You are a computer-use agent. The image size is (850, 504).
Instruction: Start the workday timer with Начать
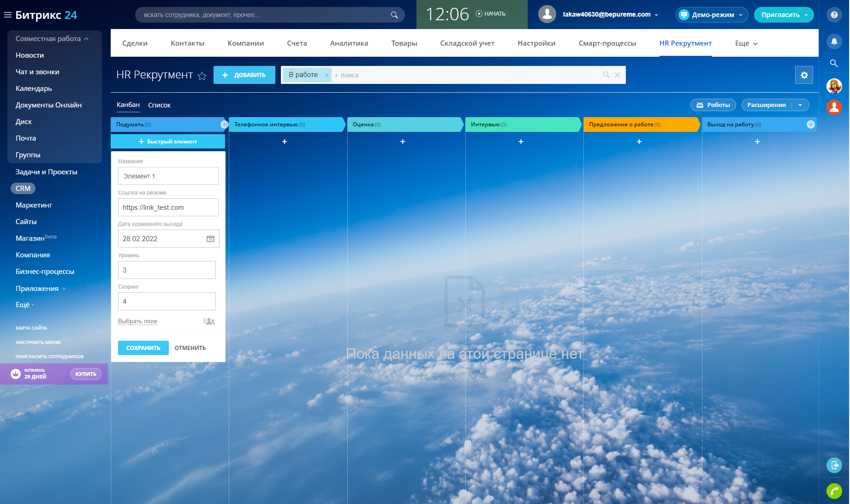491,14
